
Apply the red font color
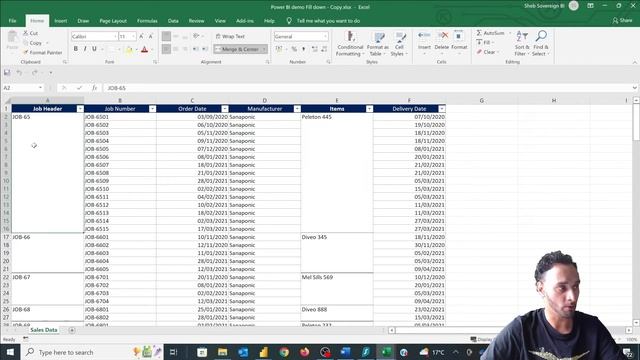pyautogui.click(x=144, y=49)
